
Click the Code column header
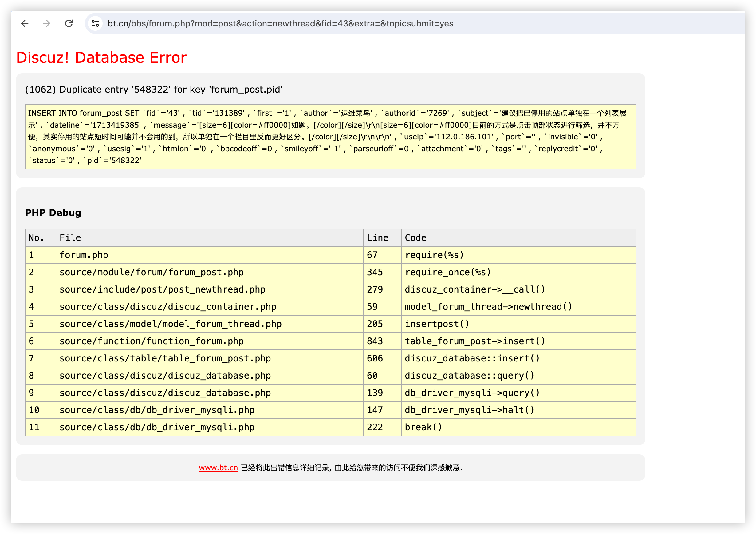pos(519,238)
